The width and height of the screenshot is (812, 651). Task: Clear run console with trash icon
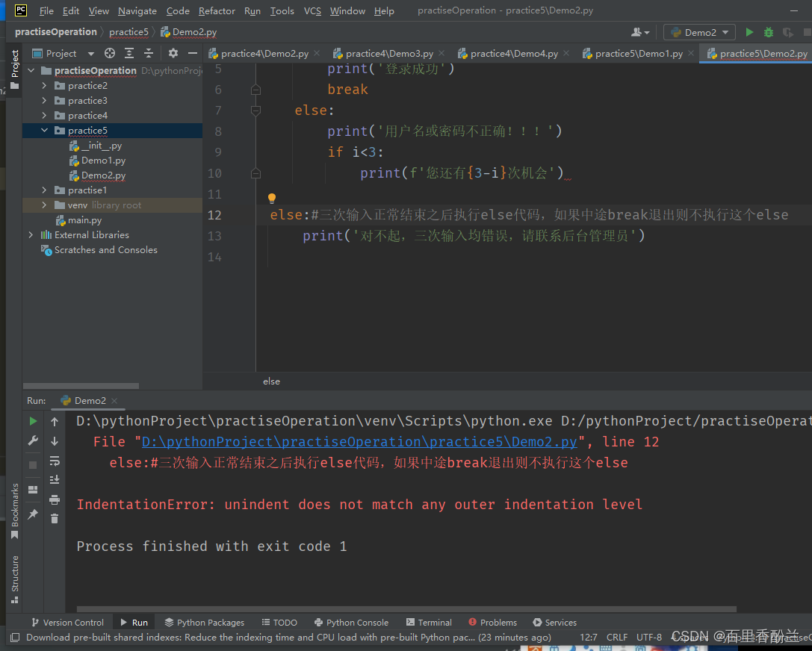(x=55, y=518)
